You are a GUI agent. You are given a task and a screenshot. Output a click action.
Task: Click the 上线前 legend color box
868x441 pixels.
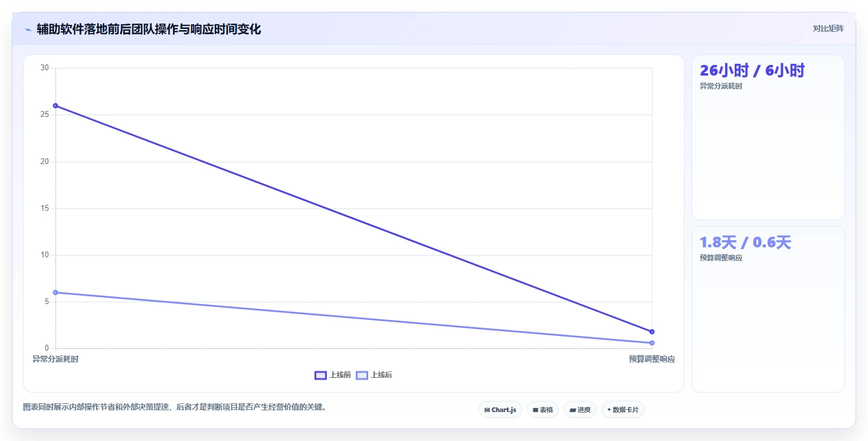click(320, 375)
